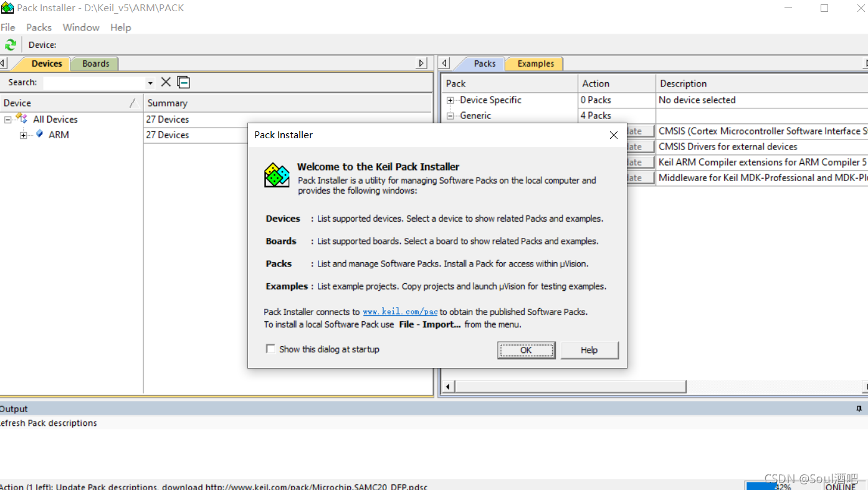Click the "CMSIS Drivers for external devices" description
868x490 pixels.
pyautogui.click(x=728, y=146)
